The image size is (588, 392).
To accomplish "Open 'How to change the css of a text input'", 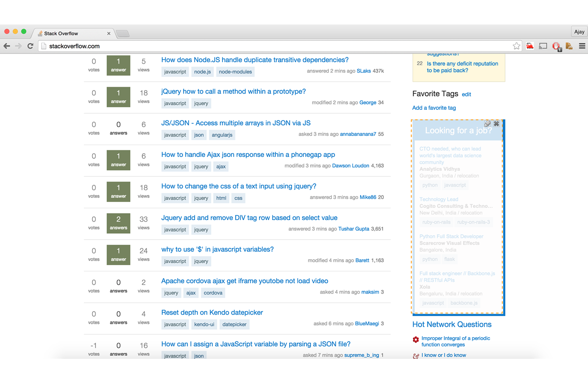I will (239, 186).
